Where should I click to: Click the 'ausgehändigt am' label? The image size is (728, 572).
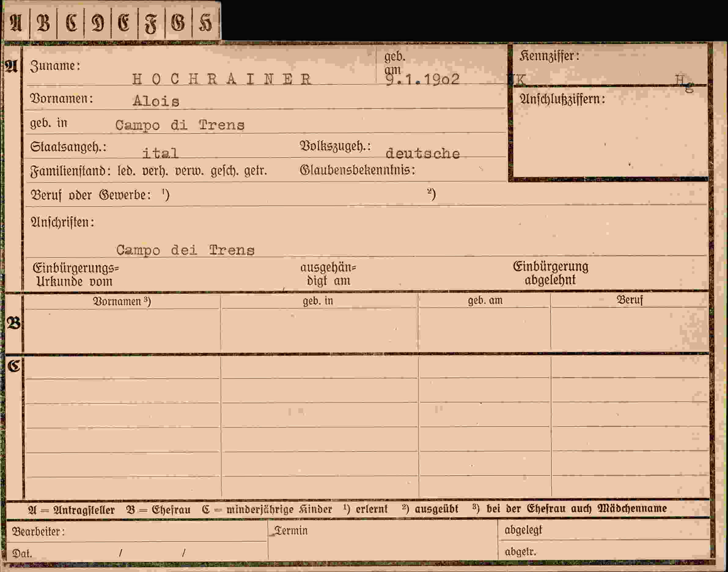328,274
